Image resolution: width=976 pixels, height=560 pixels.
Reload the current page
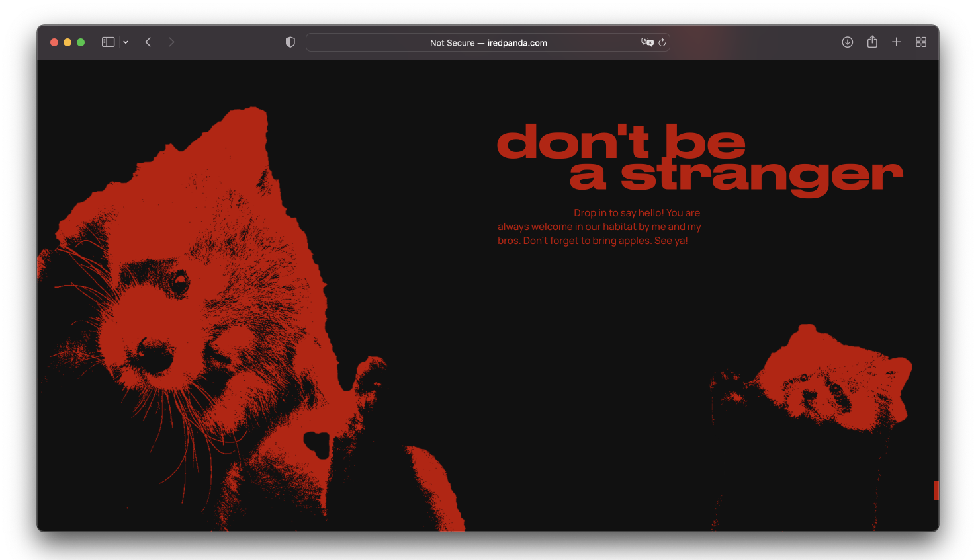pos(662,42)
